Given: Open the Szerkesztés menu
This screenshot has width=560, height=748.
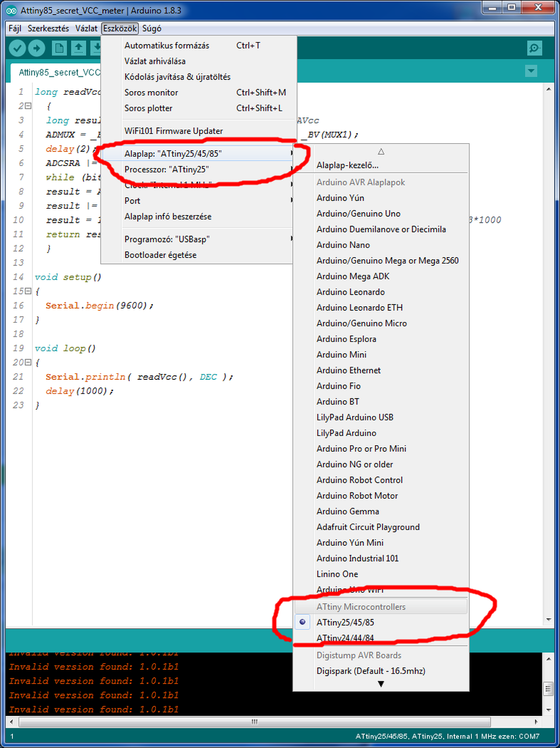Looking at the screenshot, I should click(48, 28).
